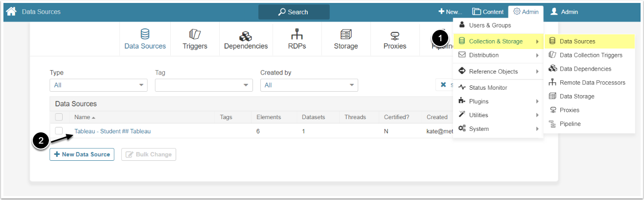The height and width of the screenshot is (200, 644).
Task: Open Users & Groups menu entry
Action: (489, 25)
